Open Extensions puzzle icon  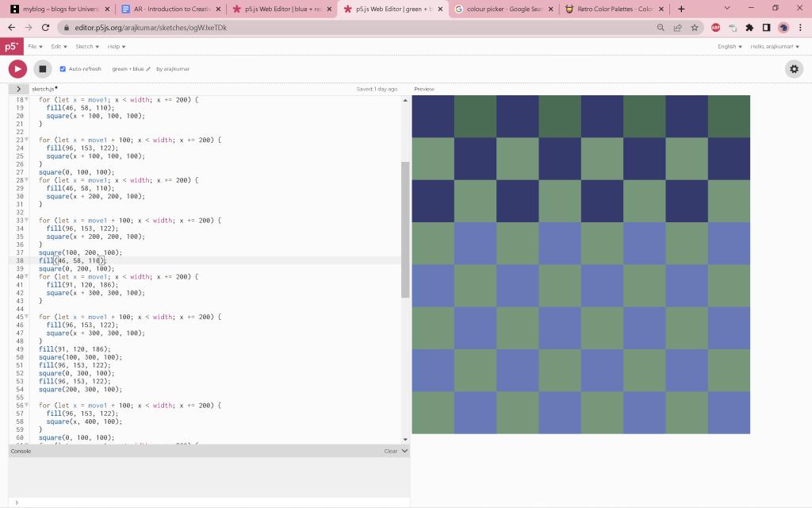(749, 28)
